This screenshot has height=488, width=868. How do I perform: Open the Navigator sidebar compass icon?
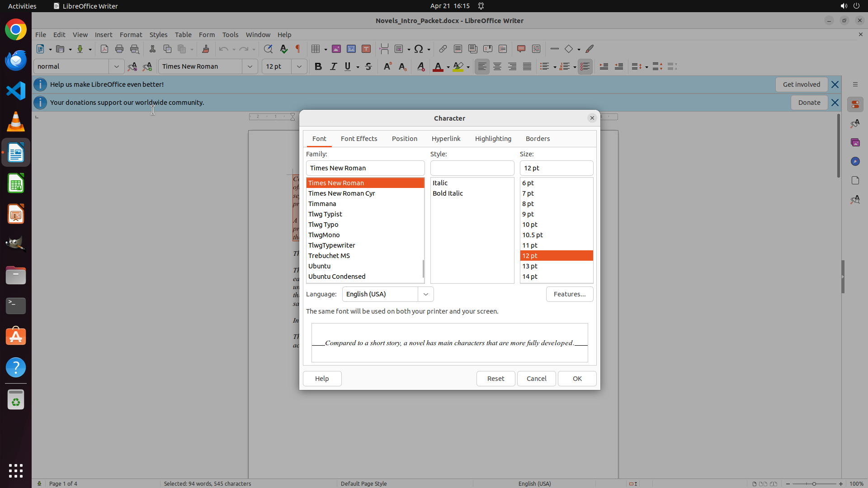(855, 161)
